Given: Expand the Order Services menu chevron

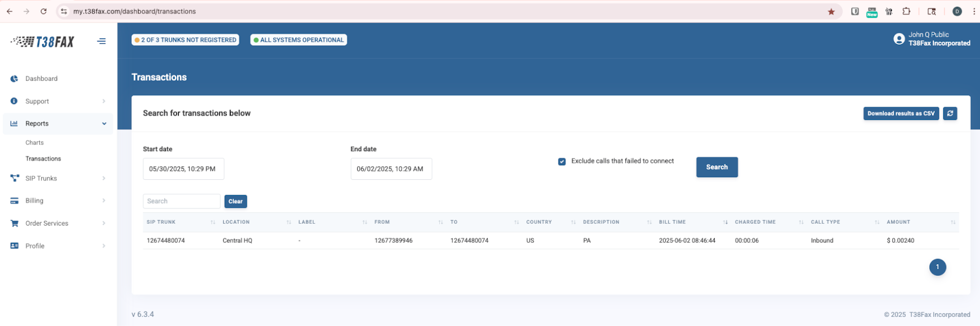Looking at the screenshot, I should click(104, 223).
